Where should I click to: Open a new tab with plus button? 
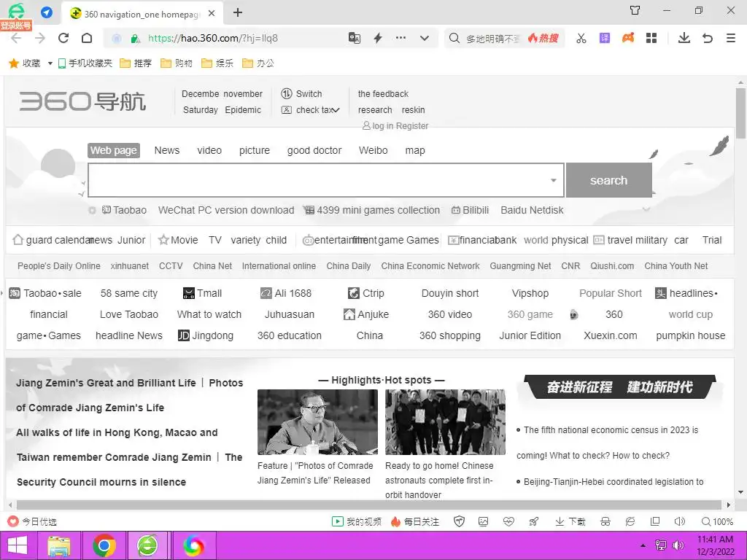238,13
